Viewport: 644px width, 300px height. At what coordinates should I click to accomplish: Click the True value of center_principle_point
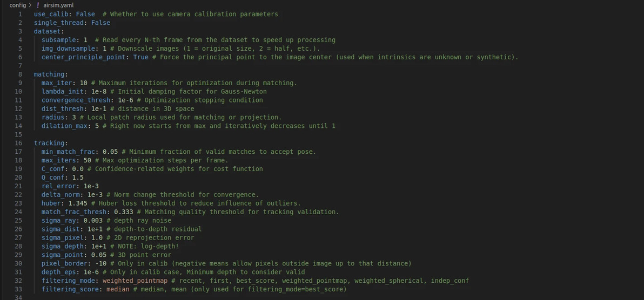click(140, 57)
